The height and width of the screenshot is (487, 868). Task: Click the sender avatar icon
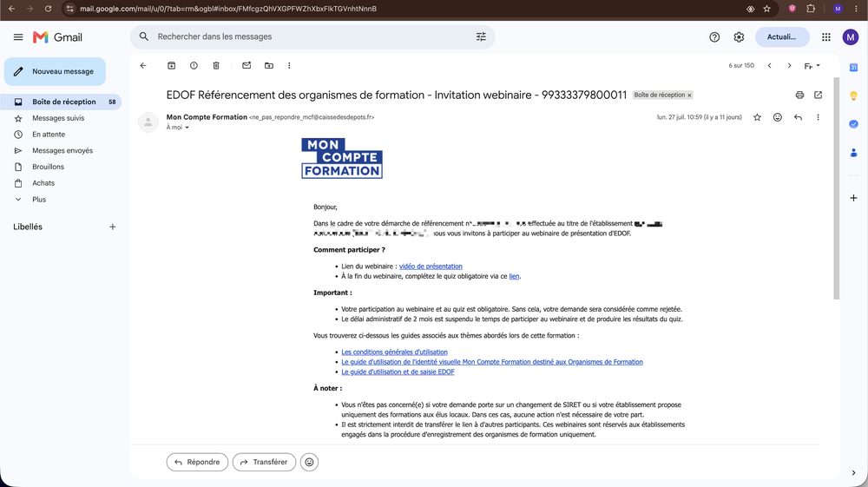coord(148,122)
